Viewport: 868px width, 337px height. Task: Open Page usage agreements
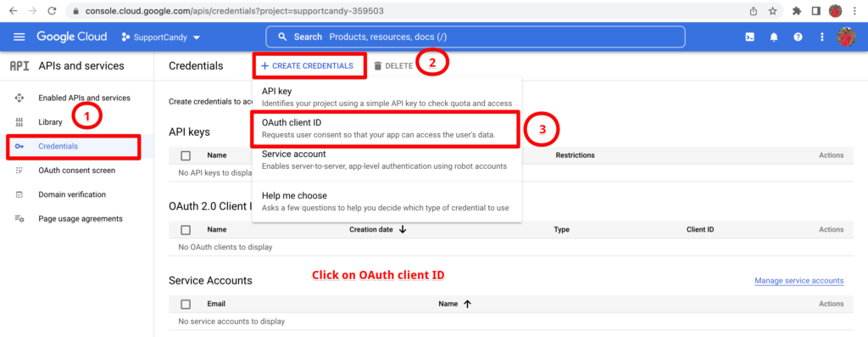[x=81, y=218]
